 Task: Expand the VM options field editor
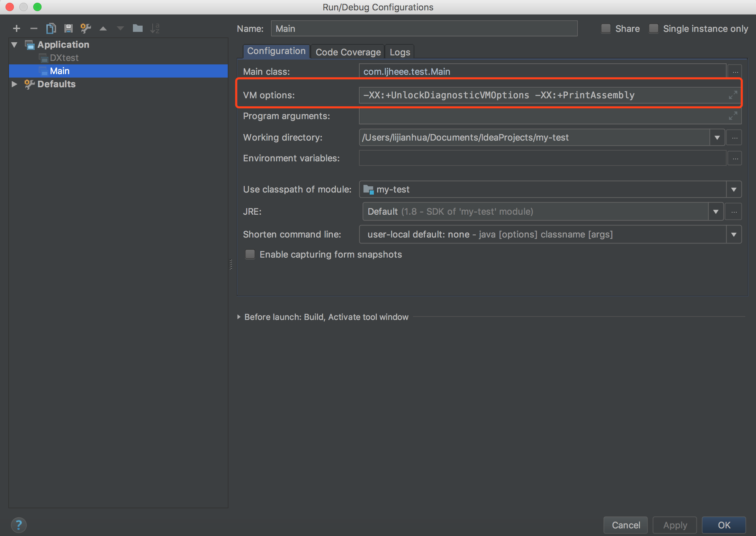tap(732, 95)
